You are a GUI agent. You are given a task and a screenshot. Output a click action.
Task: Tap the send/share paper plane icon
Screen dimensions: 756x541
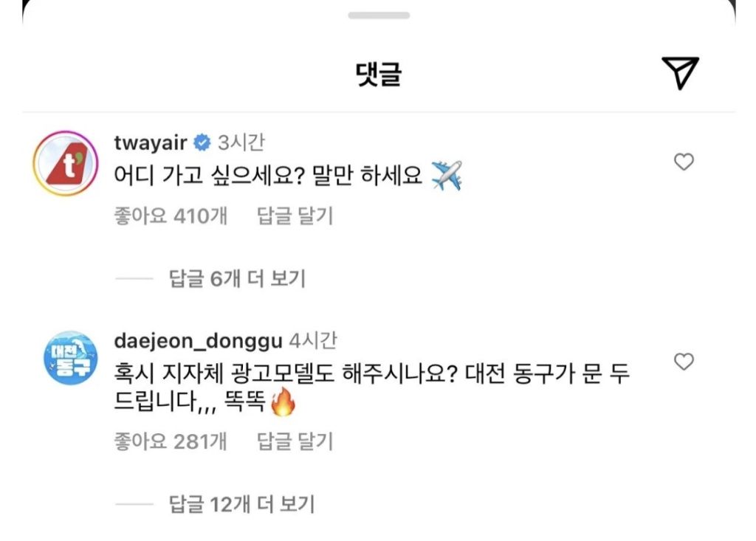point(680,73)
